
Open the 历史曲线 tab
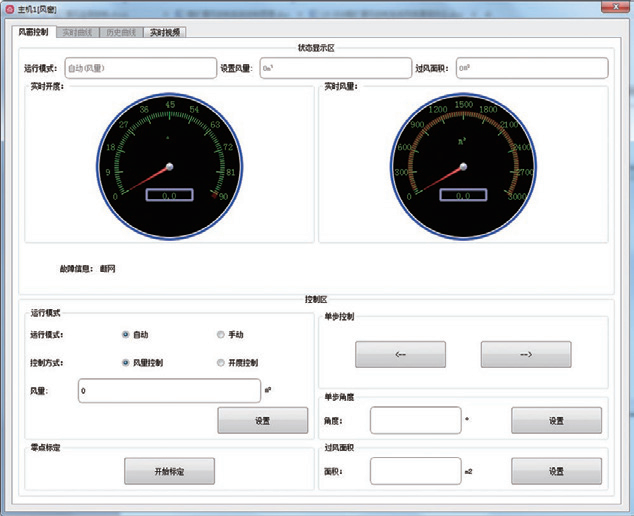click(120, 32)
